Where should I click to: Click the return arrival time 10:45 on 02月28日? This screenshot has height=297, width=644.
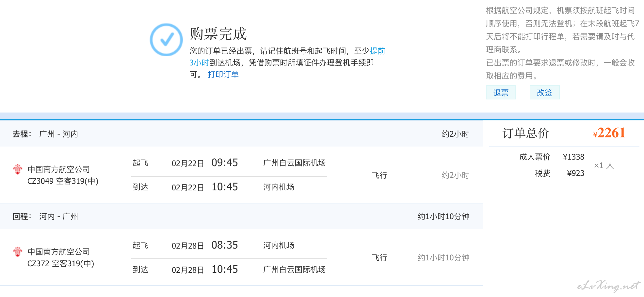(225, 269)
